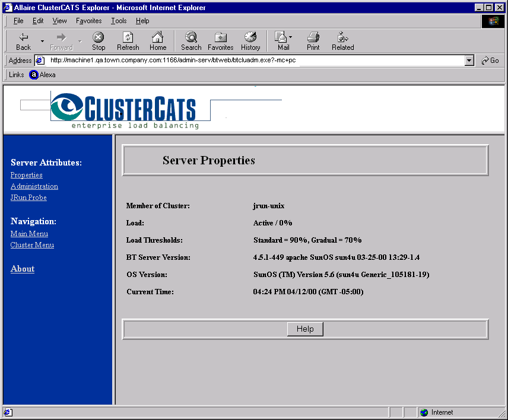Click the 'Current Time:' label

tap(150, 292)
